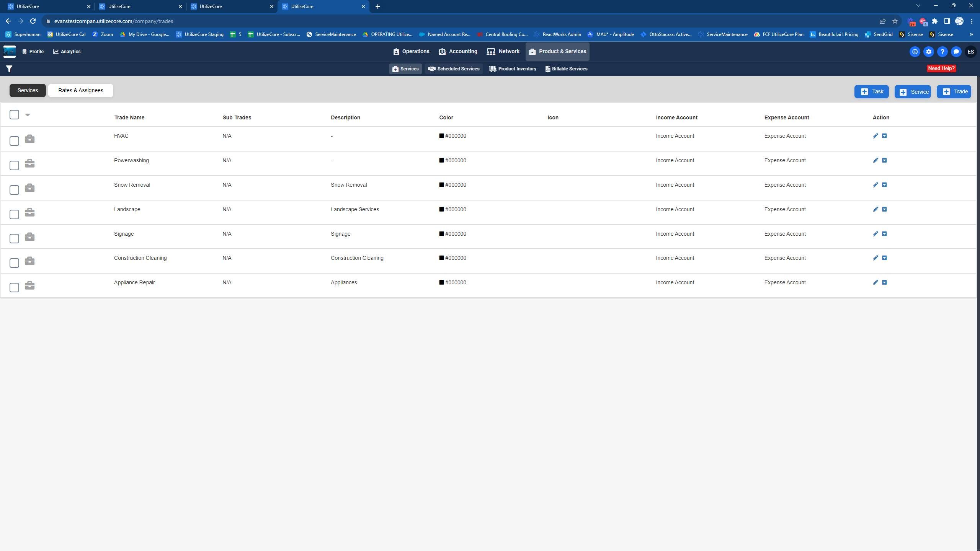980x551 pixels.
Task: Open the chat messages icon
Action: pyautogui.click(x=956, y=52)
